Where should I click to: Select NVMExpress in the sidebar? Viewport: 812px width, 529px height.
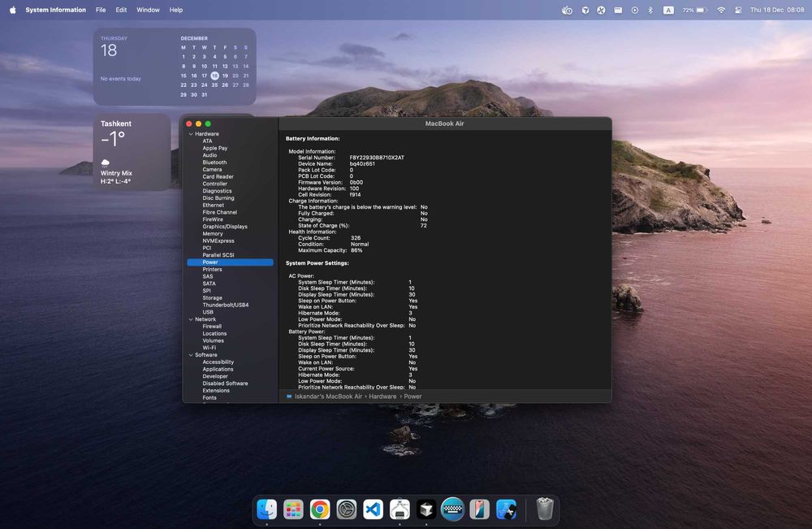[x=218, y=241]
